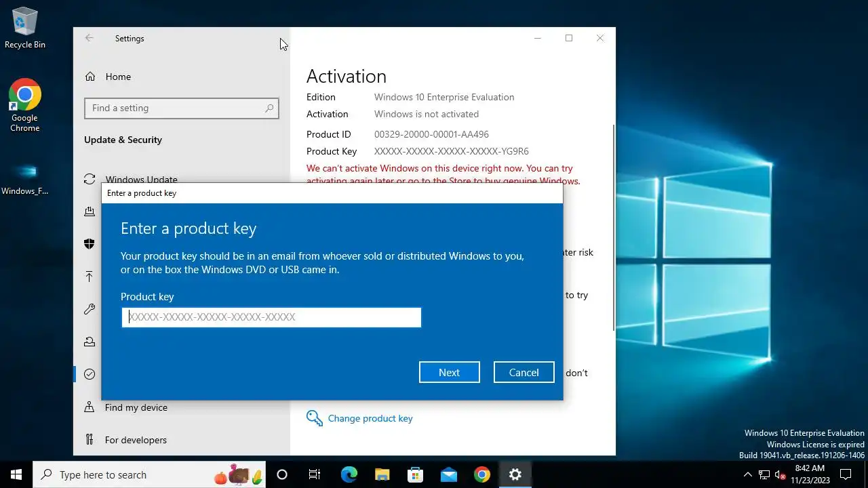Show hidden system tray icons
868x488 pixels.
(747, 474)
